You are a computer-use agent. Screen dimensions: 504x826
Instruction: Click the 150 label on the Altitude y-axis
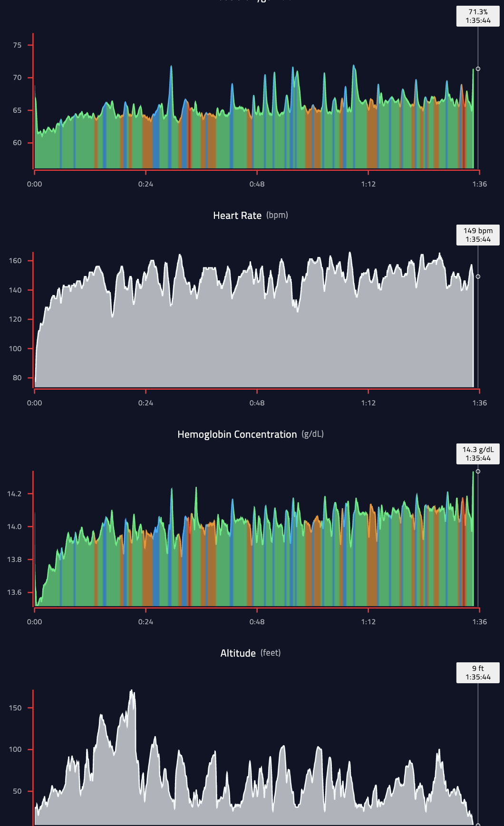15,708
